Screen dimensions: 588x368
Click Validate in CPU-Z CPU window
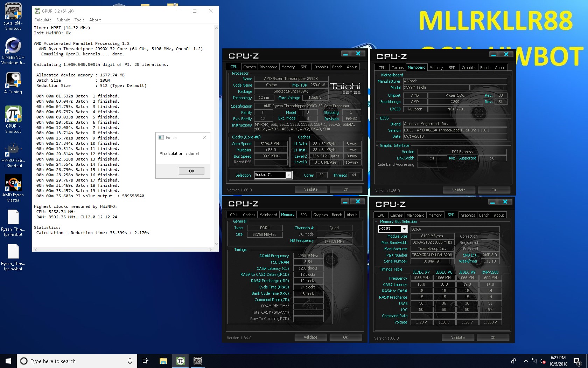pos(311,189)
